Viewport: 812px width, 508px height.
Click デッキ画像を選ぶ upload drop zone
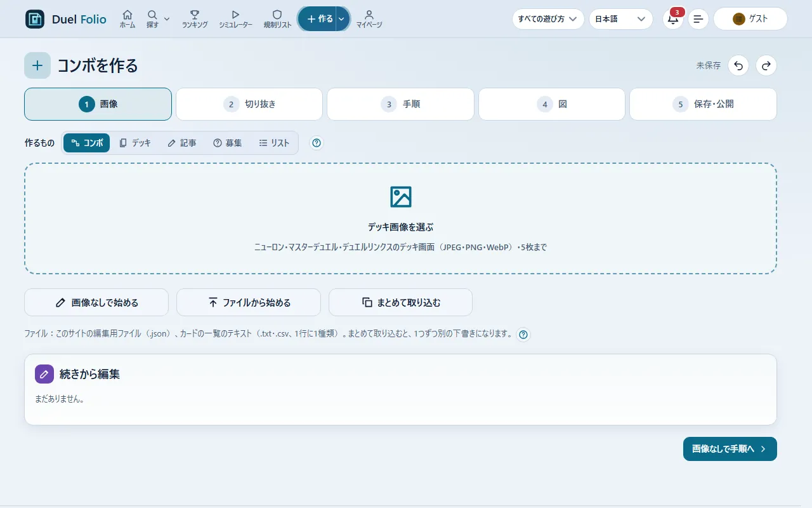click(400, 218)
